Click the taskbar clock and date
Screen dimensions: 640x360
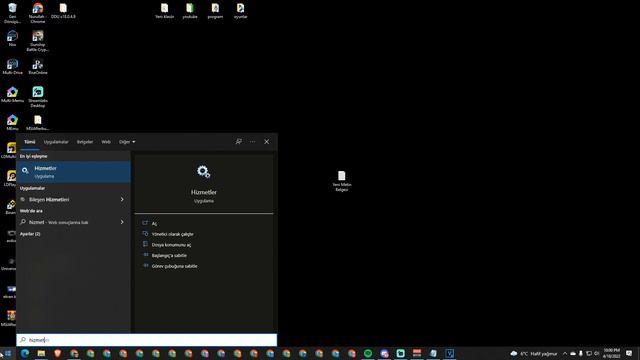pos(611,353)
